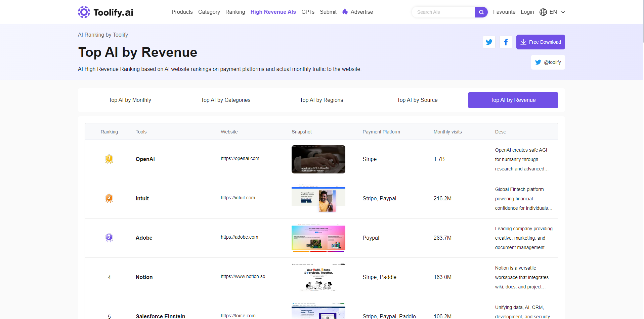Visit https://adobe.com link
The width and height of the screenshot is (644, 319).
[x=240, y=237]
